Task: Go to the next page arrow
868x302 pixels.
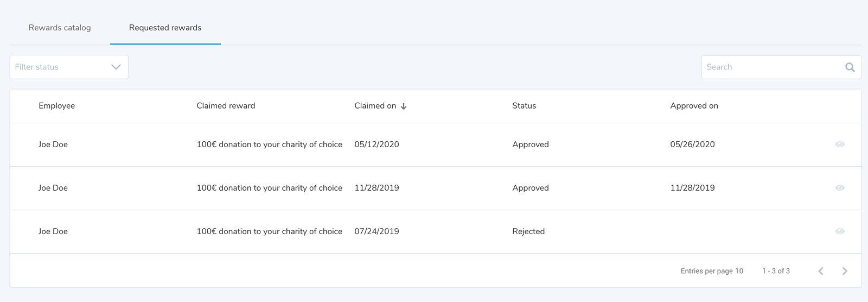Action: (845, 271)
